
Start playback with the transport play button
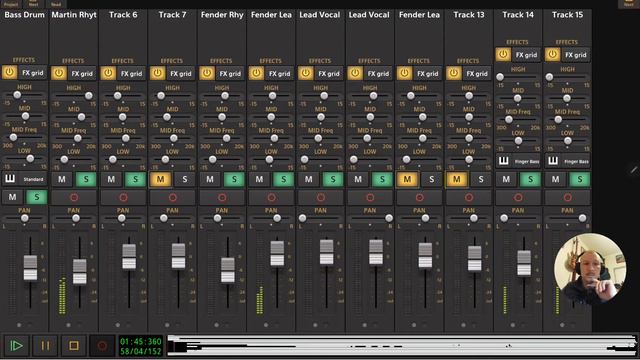coord(16,346)
